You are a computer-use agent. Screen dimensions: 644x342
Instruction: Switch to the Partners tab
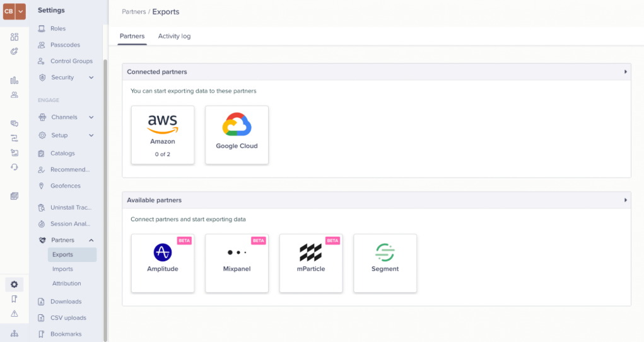click(132, 36)
